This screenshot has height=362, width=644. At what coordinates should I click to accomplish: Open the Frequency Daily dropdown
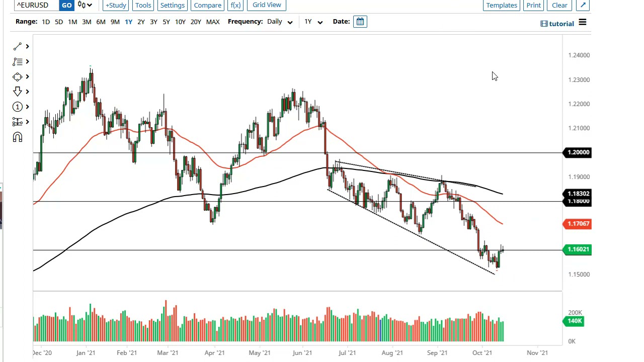point(280,22)
